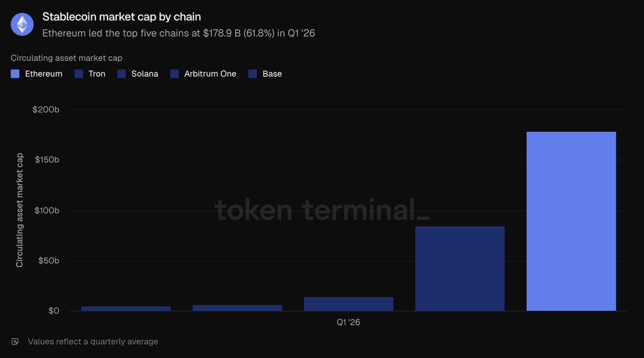The image size is (644, 358).
Task: Click the second bar from left
Action: 237,308
